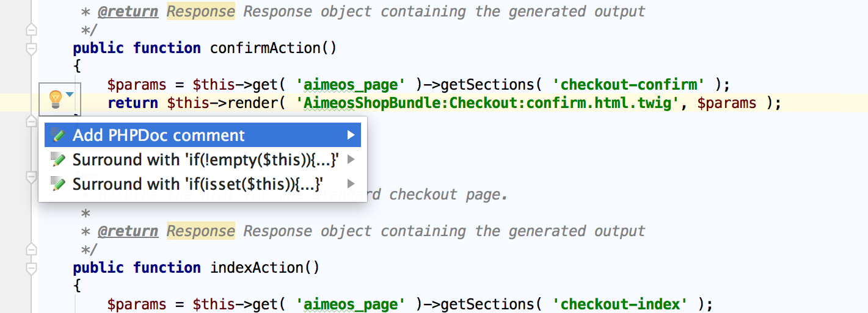868x313 pixels.
Task: Choose Surround with 'if(!empty($this)){...}'
Action: coord(203,160)
